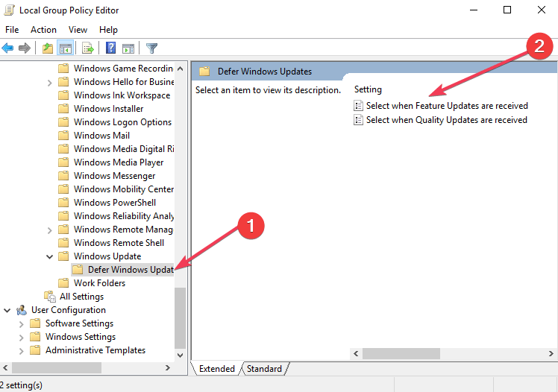
Task: Click tree pane horizontal scrollbar thumb
Action: click(x=57, y=368)
